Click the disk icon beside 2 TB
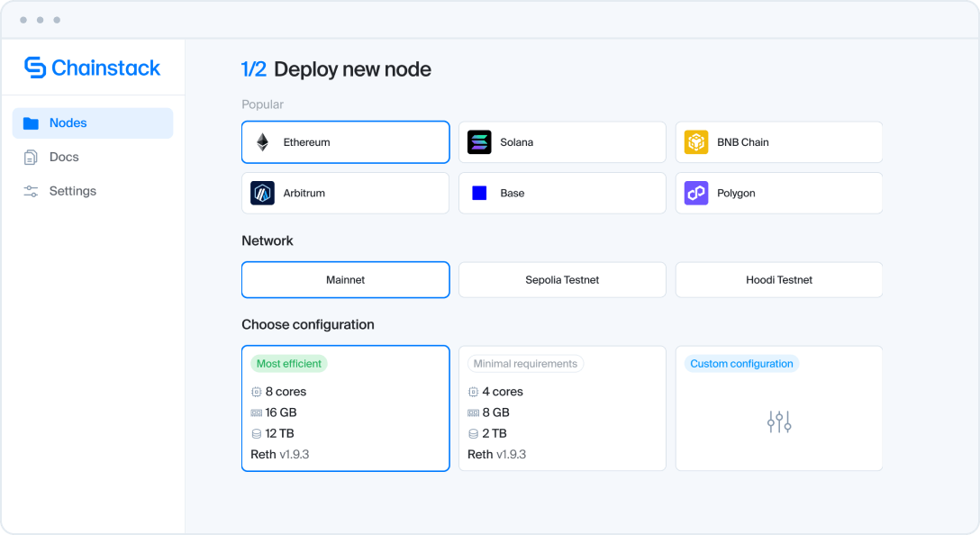This screenshot has height=535, width=980. click(473, 434)
